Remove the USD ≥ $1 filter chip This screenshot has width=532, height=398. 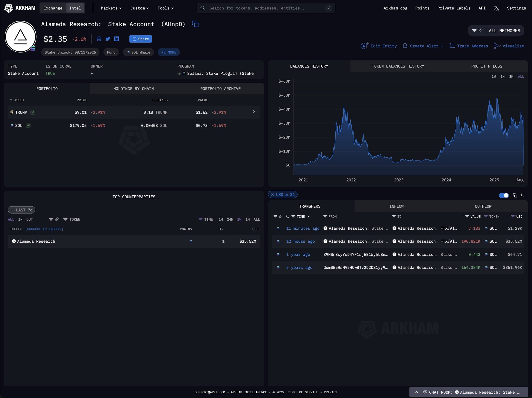coord(272,195)
